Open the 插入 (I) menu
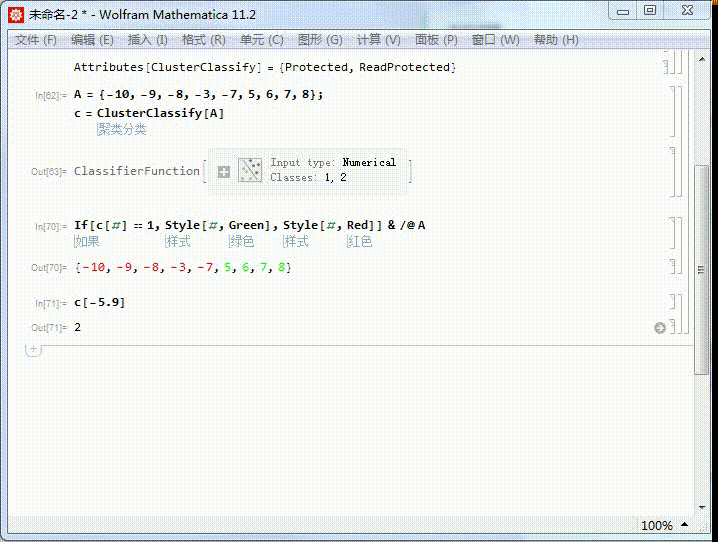The image size is (718, 542). (x=147, y=40)
